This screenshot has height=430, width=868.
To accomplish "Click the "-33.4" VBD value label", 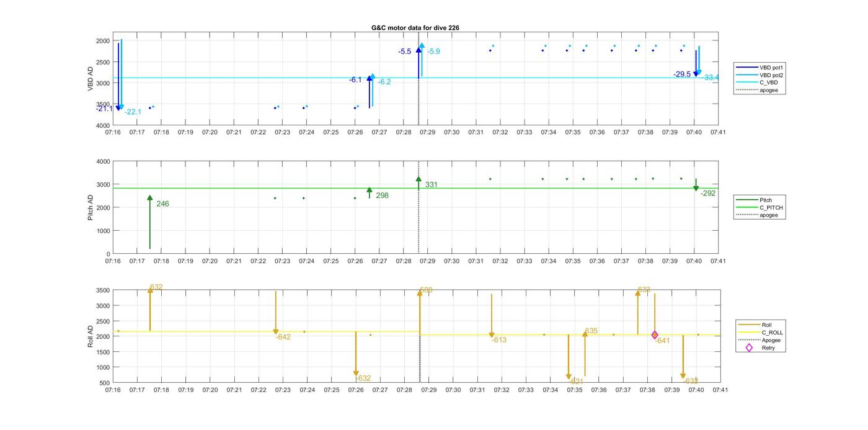I will [x=711, y=78].
